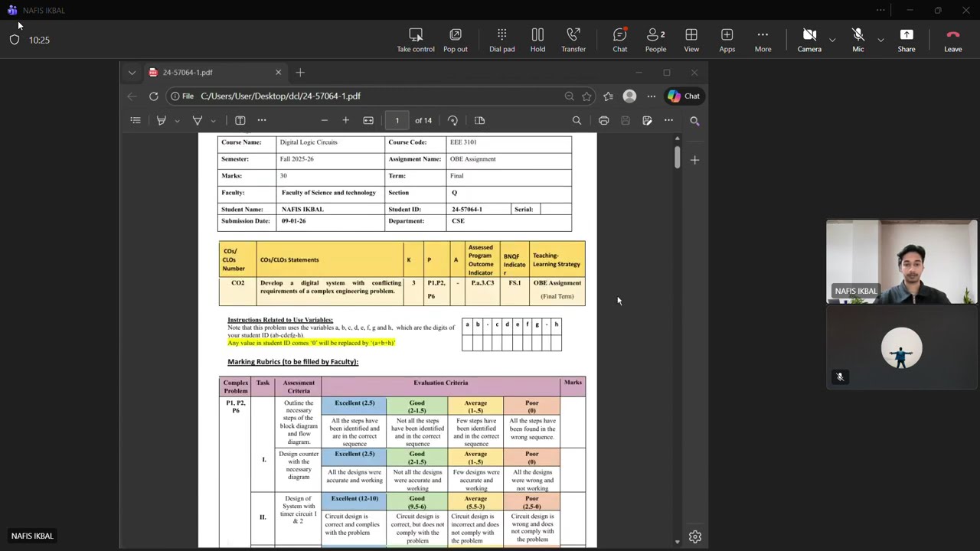Leave the call
This screenshot has height=551, width=980.
tap(953, 41)
